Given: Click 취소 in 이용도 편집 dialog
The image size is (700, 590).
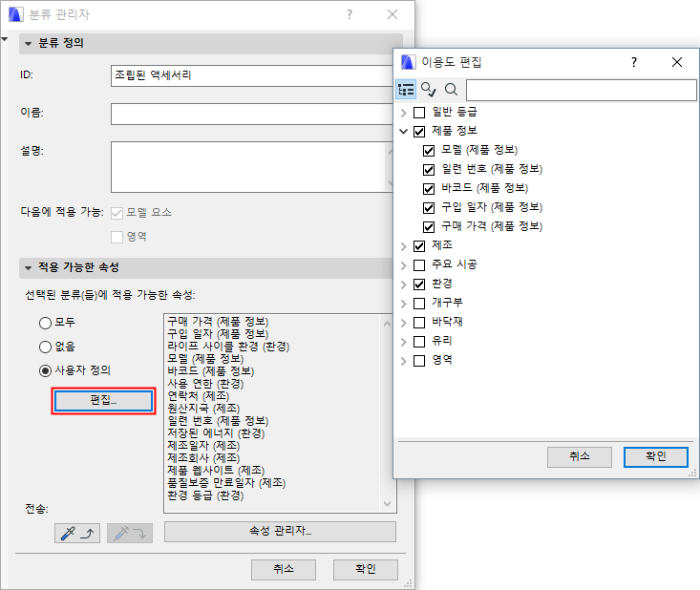Looking at the screenshot, I should [x=580, y=457].
